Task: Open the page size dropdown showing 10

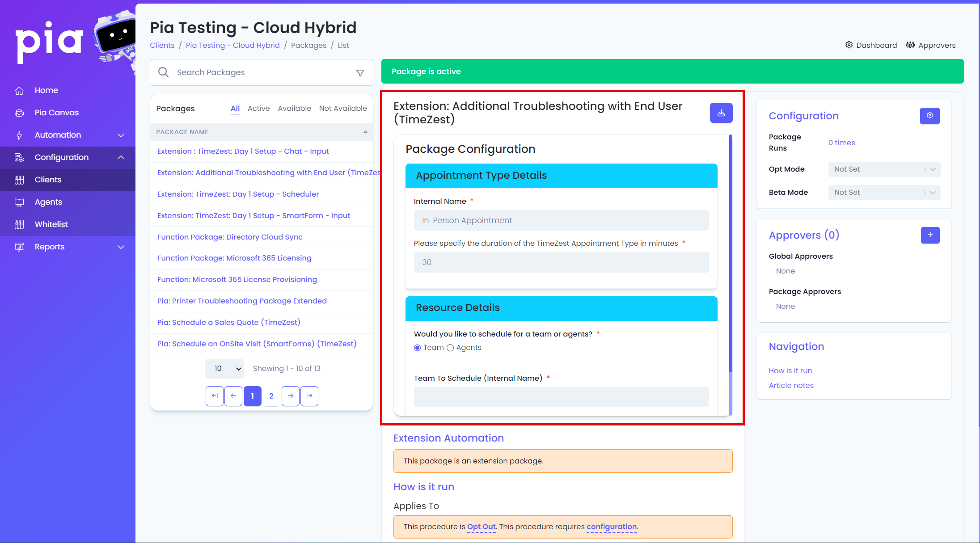Action: coord(224,369)
